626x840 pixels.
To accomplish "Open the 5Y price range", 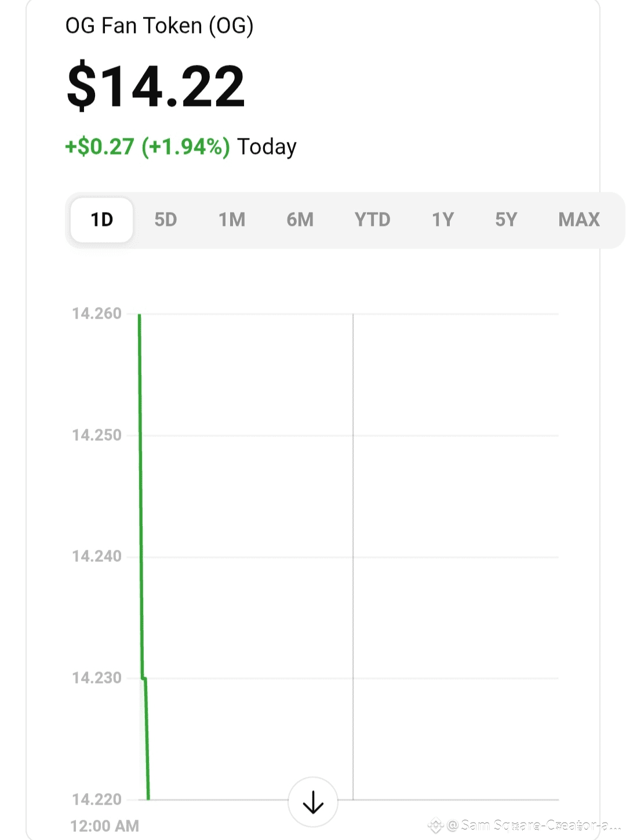I will 506,220.
